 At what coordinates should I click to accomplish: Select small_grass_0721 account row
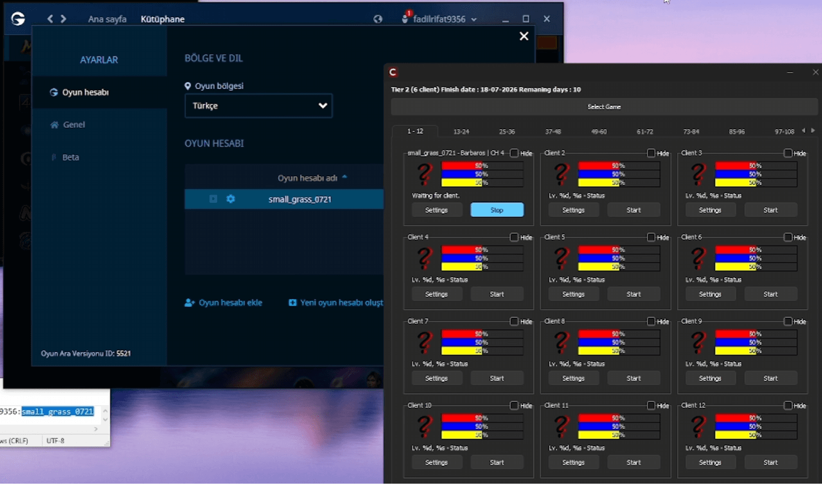pyautogui.click(x=284, y=199)
